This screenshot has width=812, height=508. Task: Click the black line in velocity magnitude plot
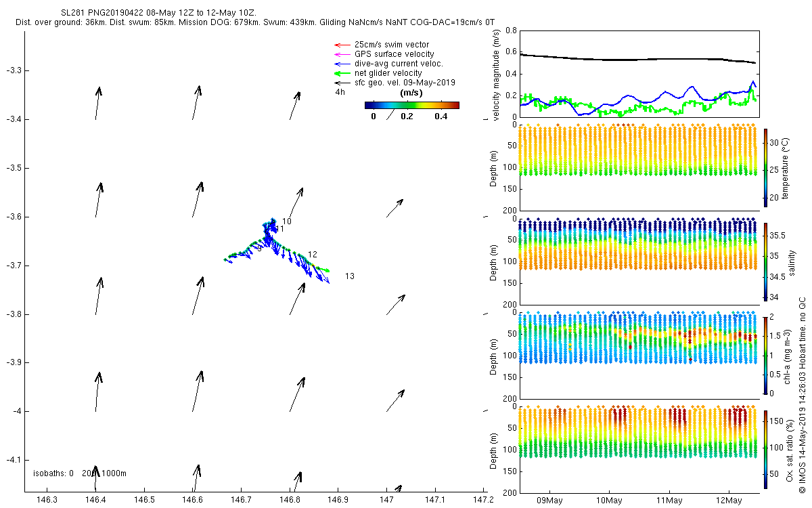[x=636, y=59]
